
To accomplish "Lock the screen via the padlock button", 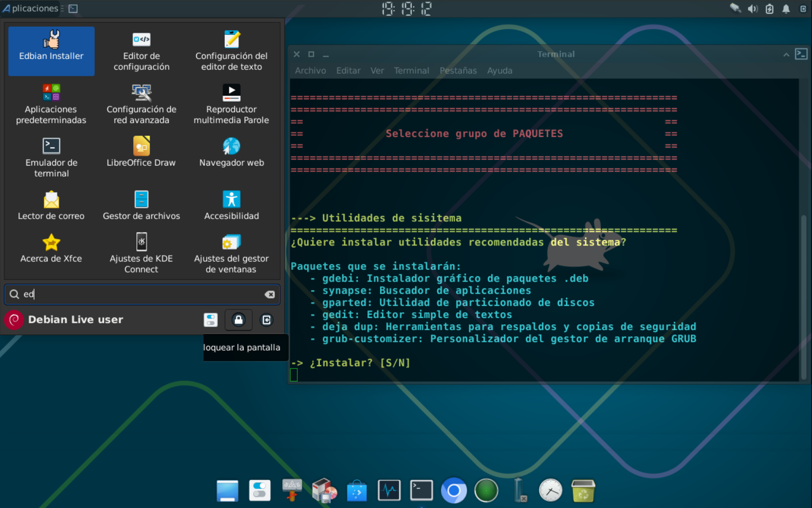I will 238,320.
